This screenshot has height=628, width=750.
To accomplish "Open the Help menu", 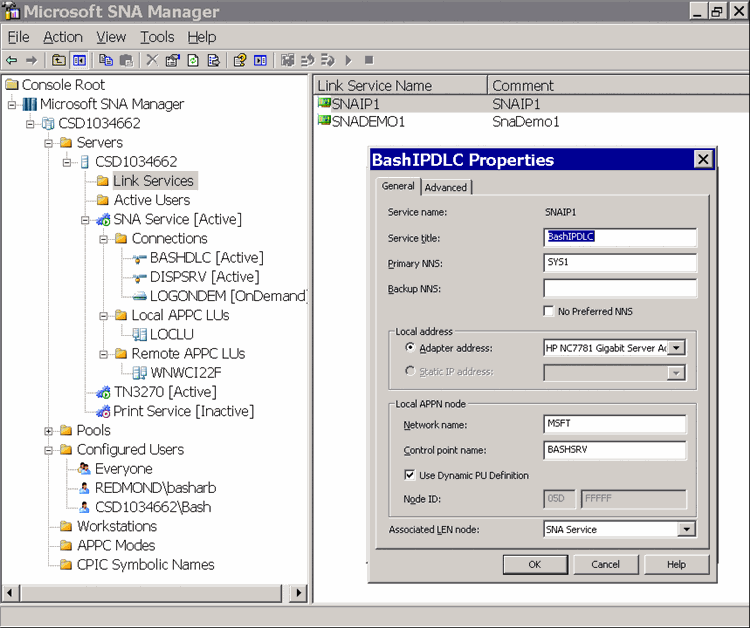I will pos(201,37).
